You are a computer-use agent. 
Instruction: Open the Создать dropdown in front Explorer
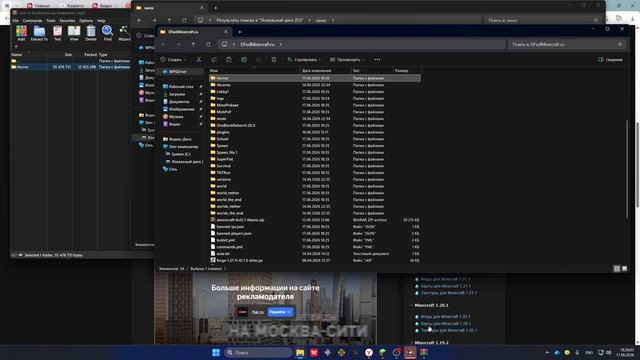173,60
